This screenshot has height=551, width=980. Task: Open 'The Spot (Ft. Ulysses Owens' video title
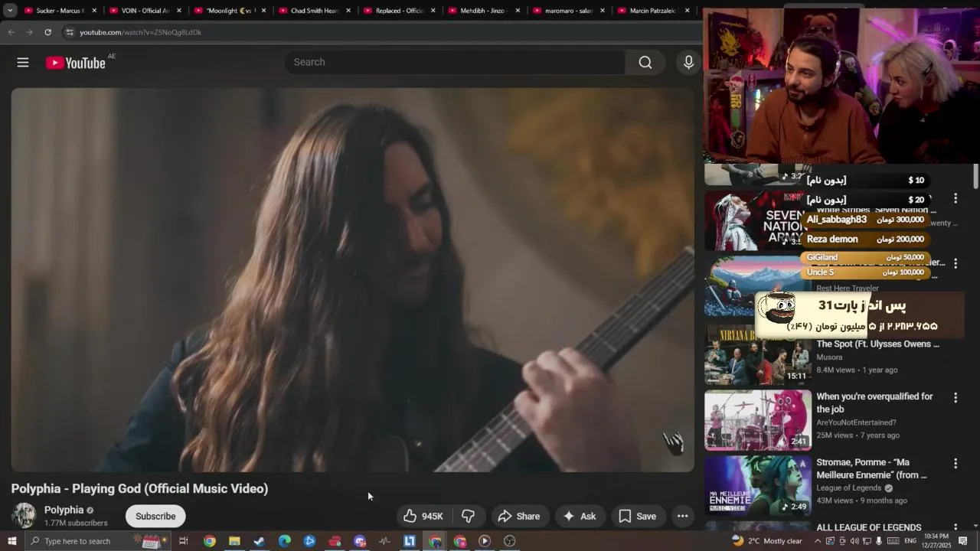point(877,344)
